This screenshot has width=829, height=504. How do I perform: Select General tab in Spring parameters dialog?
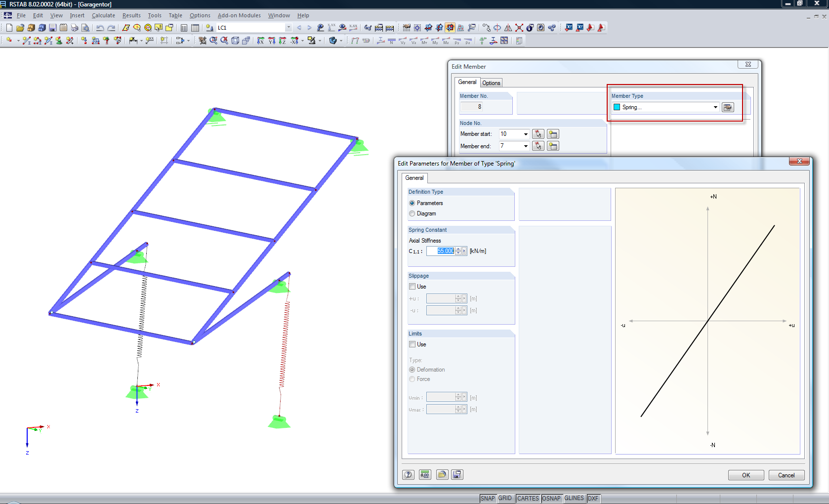click(x=414, y=178)
